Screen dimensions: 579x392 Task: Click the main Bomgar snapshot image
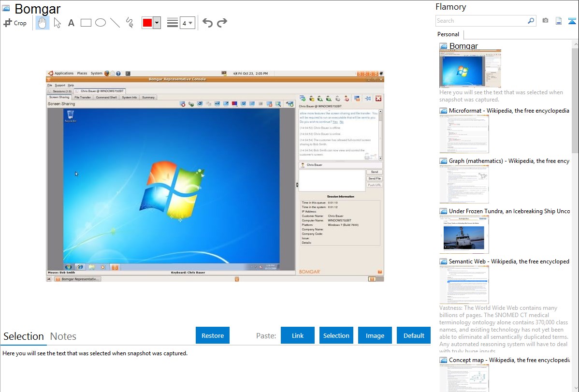[x=215, y=176]
